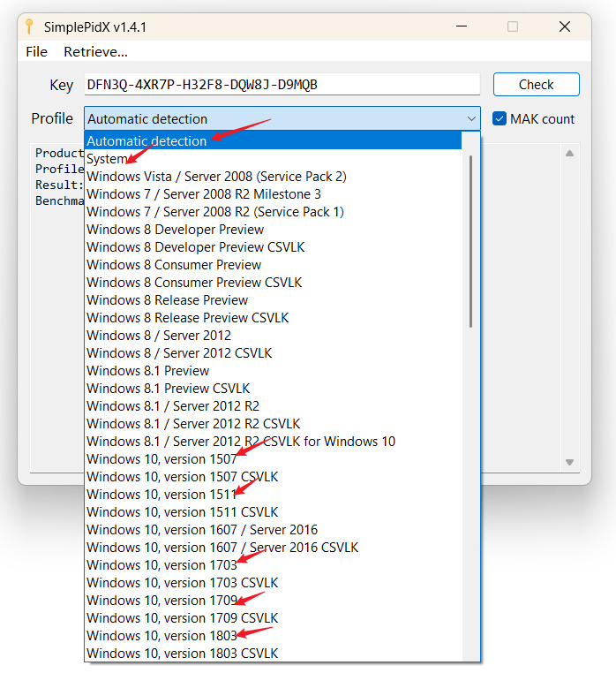Choose Windows Vista / Server 2008 (Service Pack 2)
The height and width of the screenshot is (673, 616).
pyautogui.click(x=273, y=176)
